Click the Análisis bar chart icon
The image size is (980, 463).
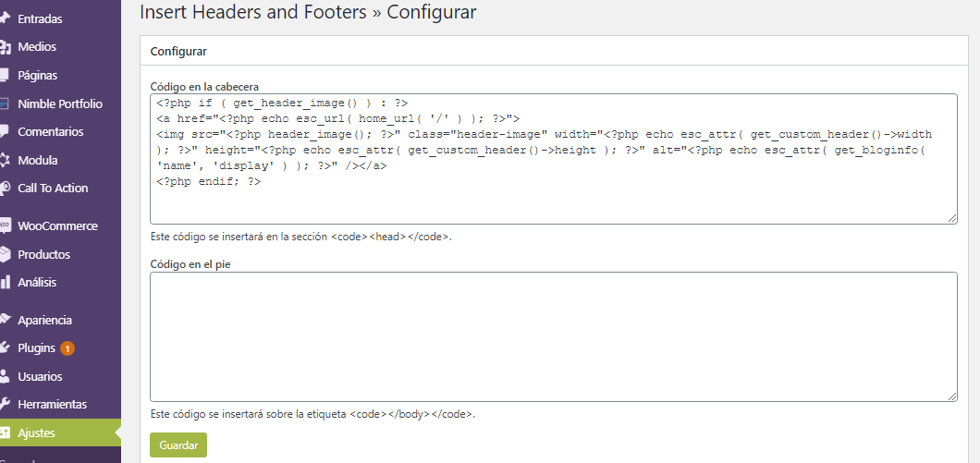5,283
